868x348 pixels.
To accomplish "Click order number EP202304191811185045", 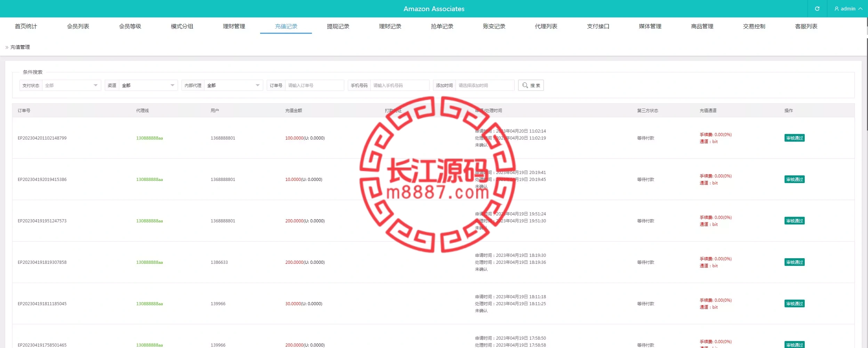I will [42, 304].
